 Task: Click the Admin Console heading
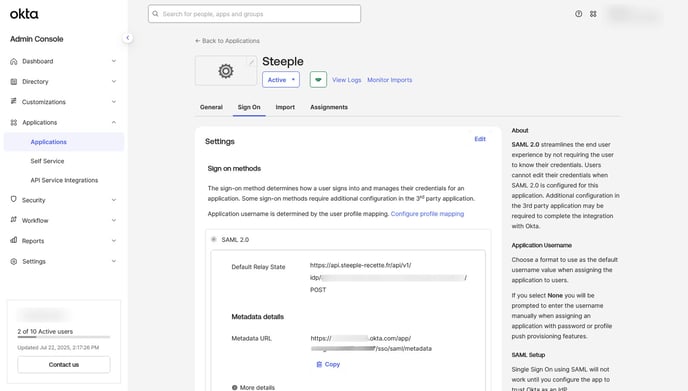tap(36, 39)
